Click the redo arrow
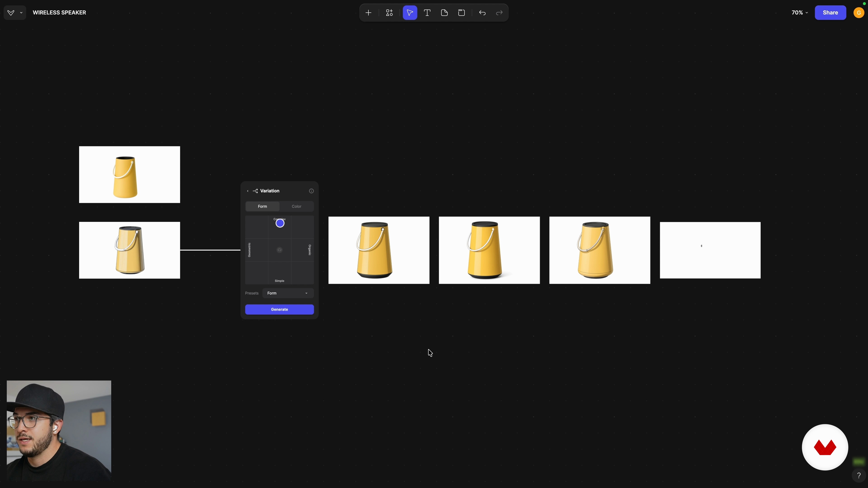The height and width of the screenshot is (488, 868). [499, 13]
